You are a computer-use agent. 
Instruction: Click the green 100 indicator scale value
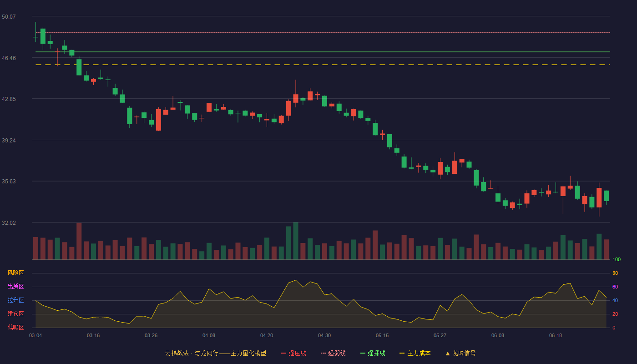click(x=617, y=260)
